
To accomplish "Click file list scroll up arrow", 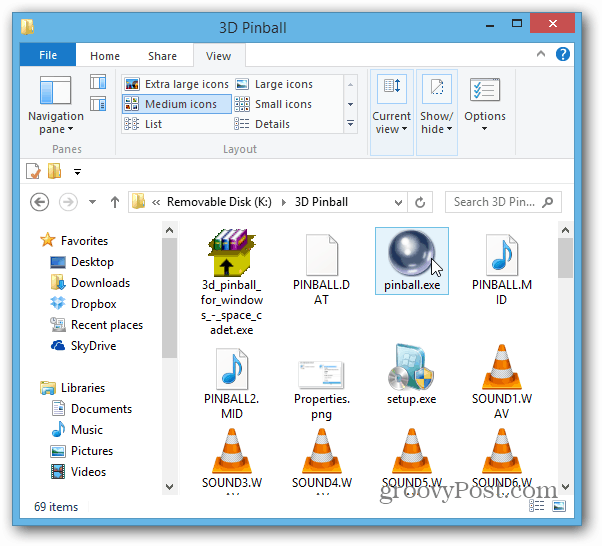I will point(565,230).
